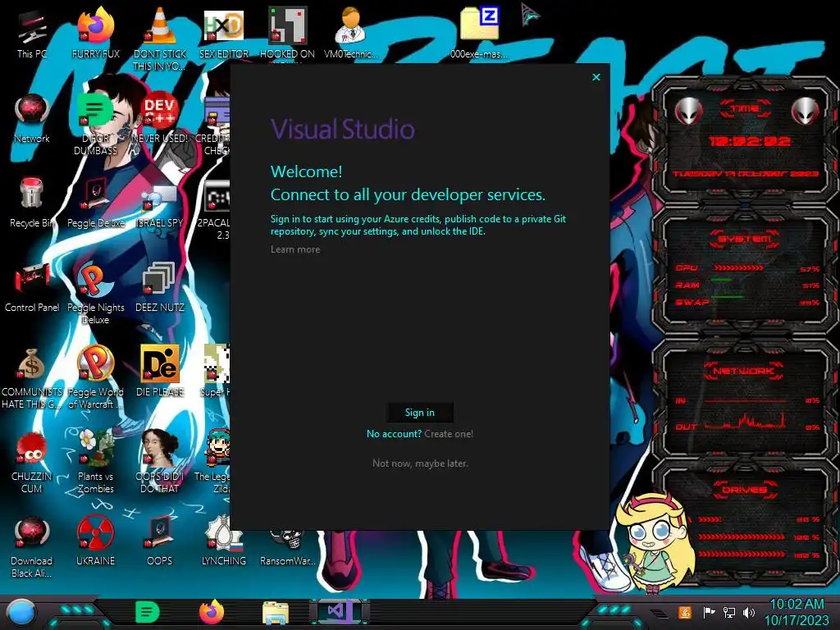Select the DEV C++ NEVER USED icon
This screenshot has height=630, width=840.
tap(160, 119)
